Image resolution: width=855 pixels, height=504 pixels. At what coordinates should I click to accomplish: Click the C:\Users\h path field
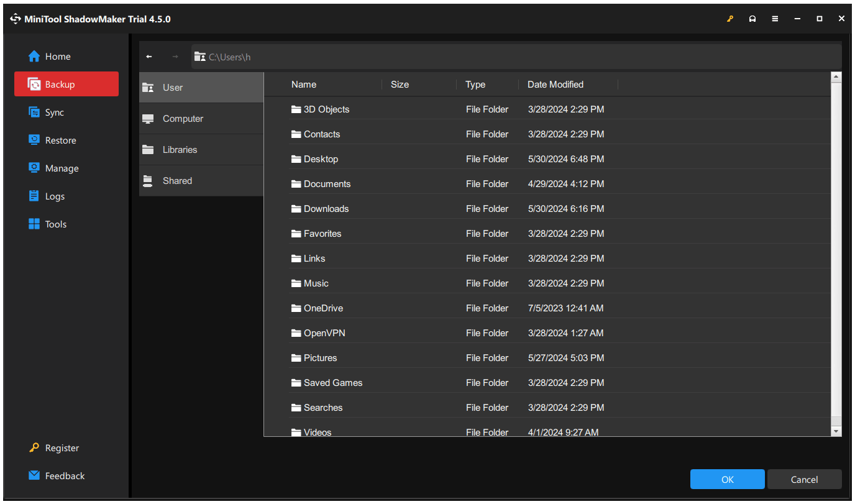pos(516,57)
